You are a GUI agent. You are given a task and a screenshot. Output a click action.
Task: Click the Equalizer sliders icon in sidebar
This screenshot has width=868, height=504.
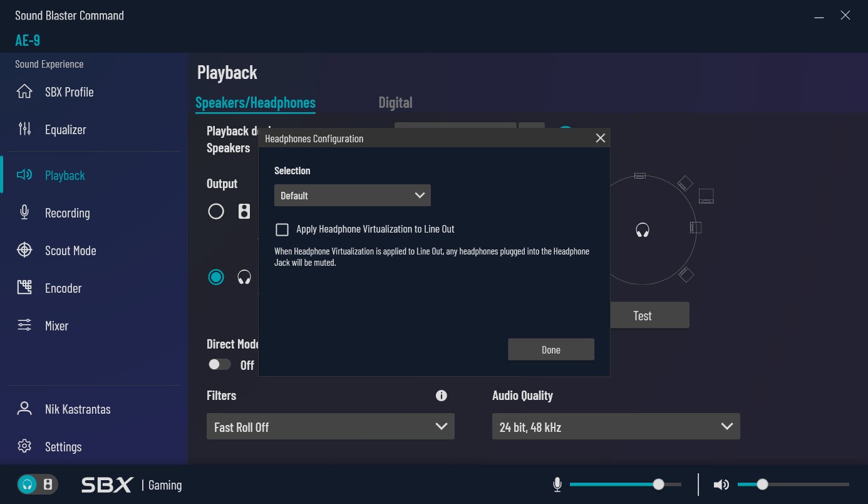click(x=24, y=129)
